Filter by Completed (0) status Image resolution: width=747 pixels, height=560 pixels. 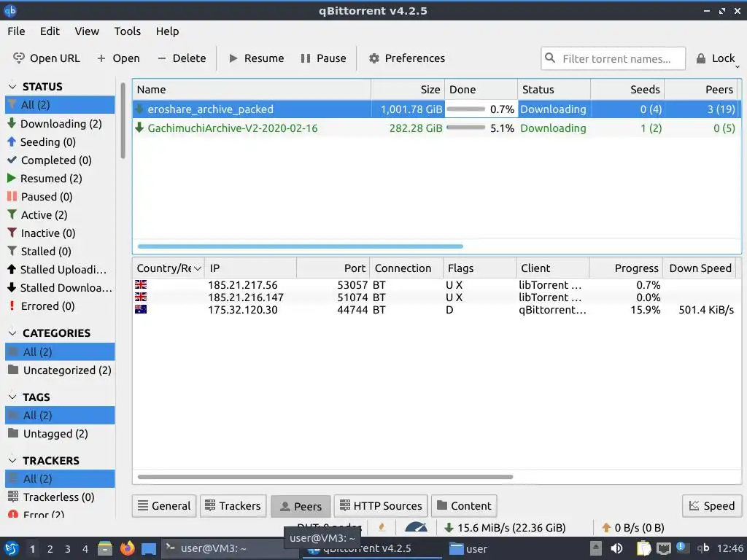[60, 160]
